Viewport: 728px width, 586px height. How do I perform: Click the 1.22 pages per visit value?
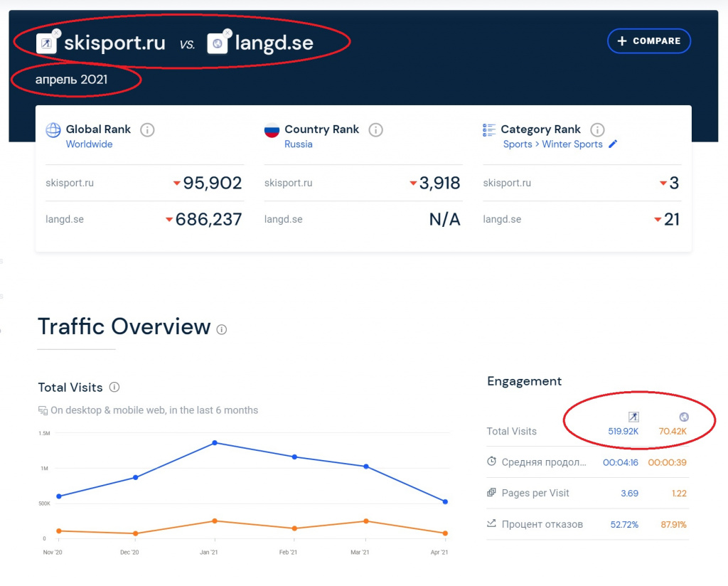click(679, 493)
